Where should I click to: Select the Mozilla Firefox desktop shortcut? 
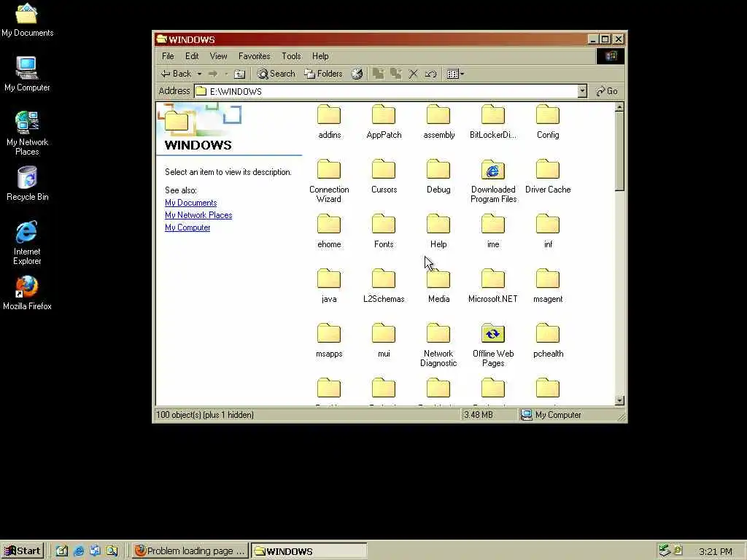(x=27, y=293)
